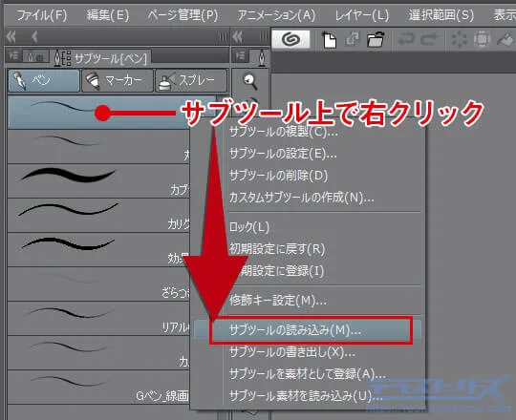Choose カスタムサブツールの作成(N)... menu entry
Image resolution: width=516 pixels, height=420 pixels.
pyautogui.click(x=301, y=198)
